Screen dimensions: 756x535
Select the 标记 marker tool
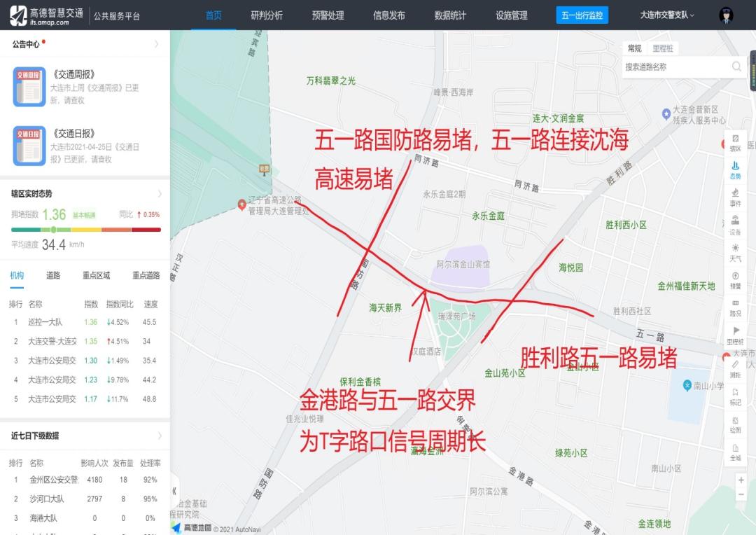click(x=735, y=397)
